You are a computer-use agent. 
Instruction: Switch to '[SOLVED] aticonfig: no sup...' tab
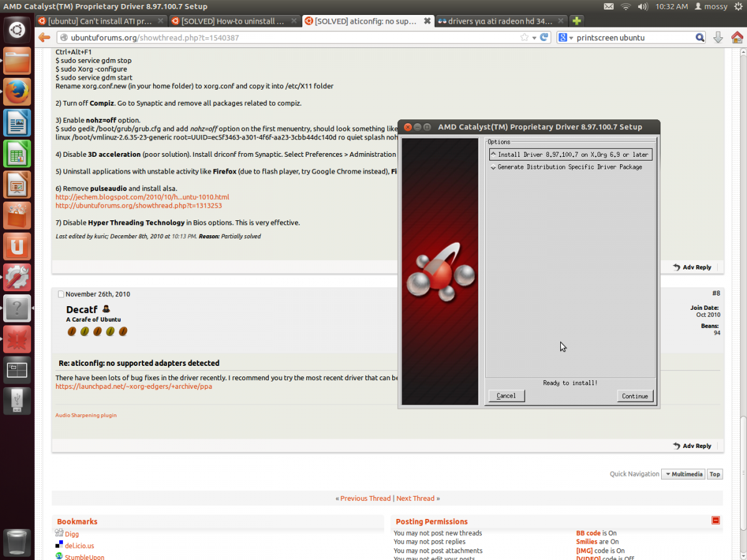[367, 21]
